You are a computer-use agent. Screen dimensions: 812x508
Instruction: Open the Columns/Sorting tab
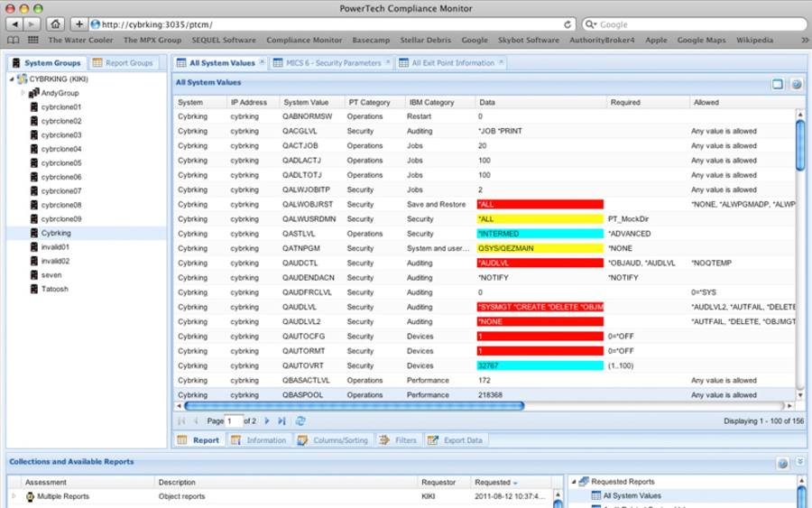click(x=333, y=440)
